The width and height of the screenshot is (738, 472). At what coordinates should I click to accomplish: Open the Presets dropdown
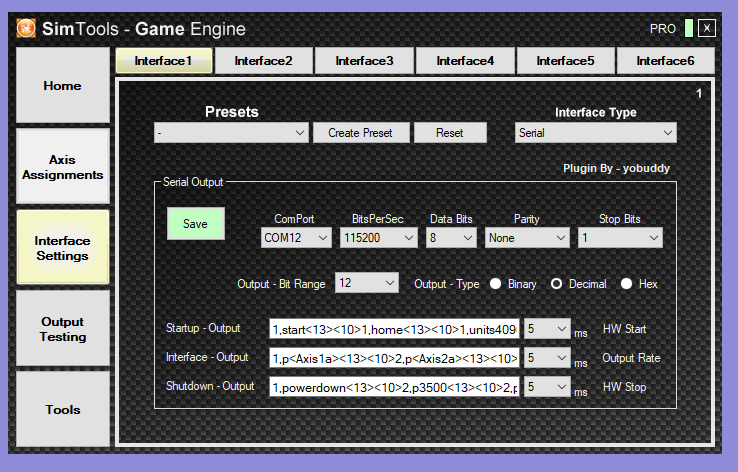pyautogui.click(x=231, y=133)
